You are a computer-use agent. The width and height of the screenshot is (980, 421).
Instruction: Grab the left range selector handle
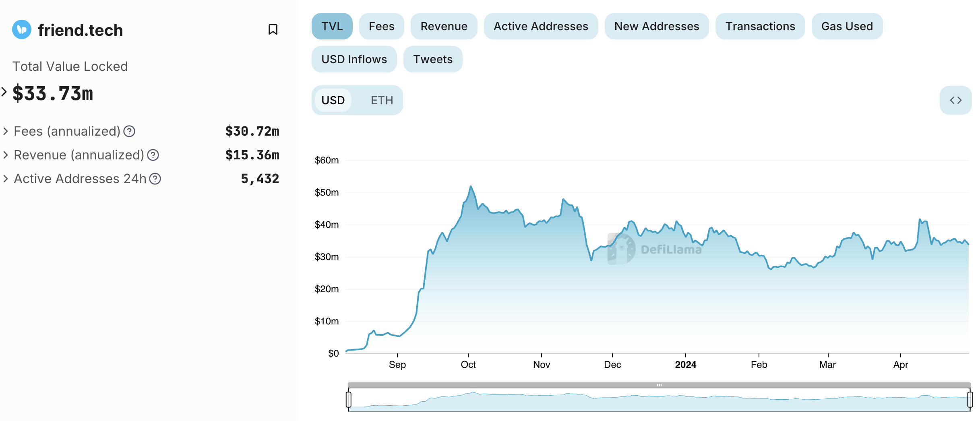tap(349, 399)
